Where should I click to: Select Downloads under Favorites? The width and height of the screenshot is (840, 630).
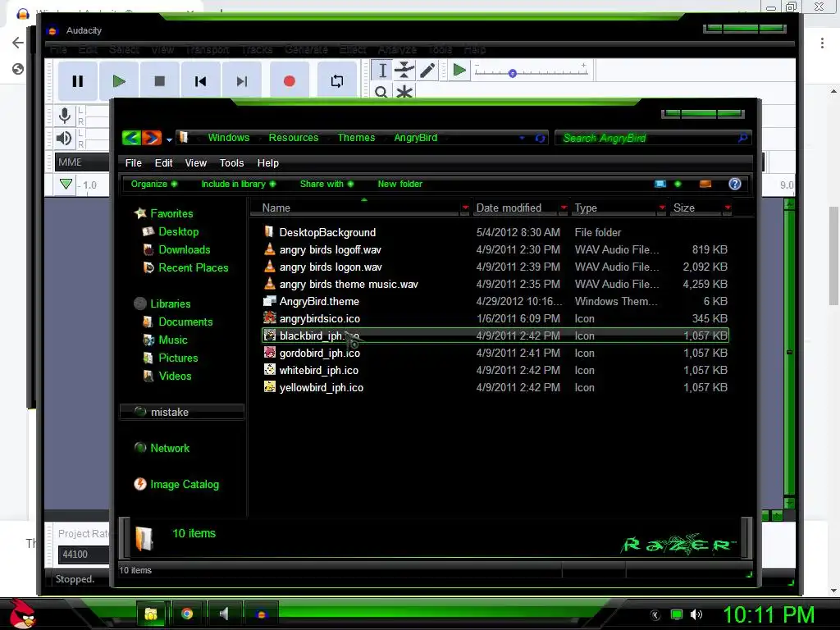coord(185,249)
